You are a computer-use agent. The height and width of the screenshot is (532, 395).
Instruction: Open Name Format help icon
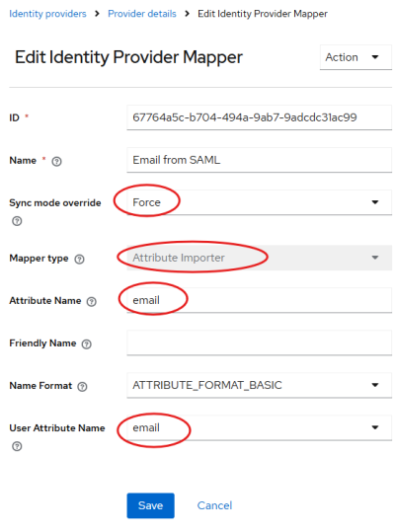82,387
